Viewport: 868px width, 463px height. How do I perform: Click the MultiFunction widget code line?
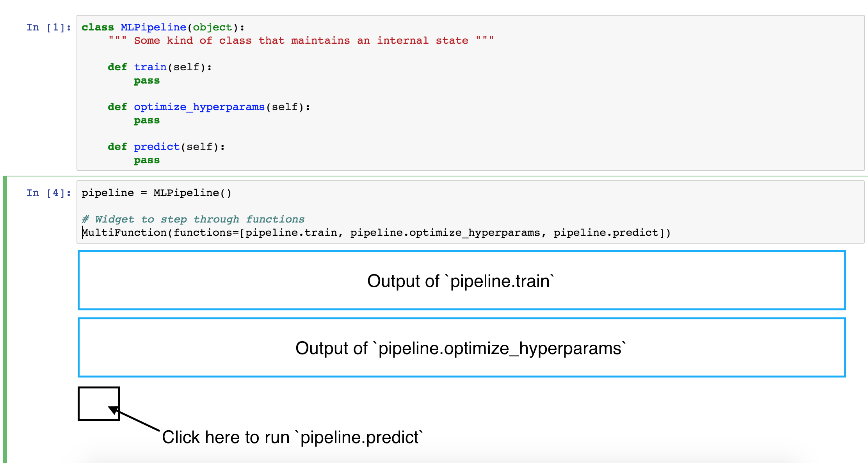click(x=377, y=232)
